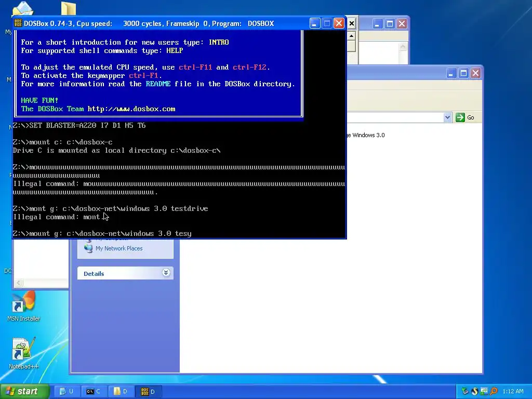Click the 'Illegal command: mont.' line
The image size is (532, 399).
pyautogui.click(x=58, y=217)
